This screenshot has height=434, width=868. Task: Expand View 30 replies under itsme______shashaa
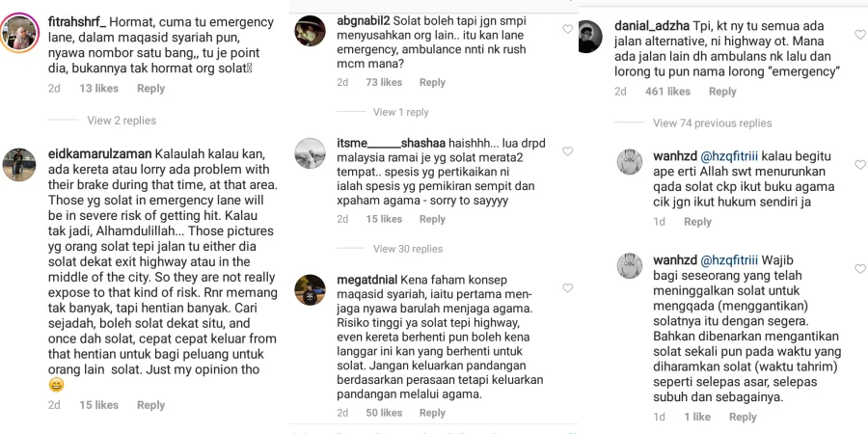point(408,249)
